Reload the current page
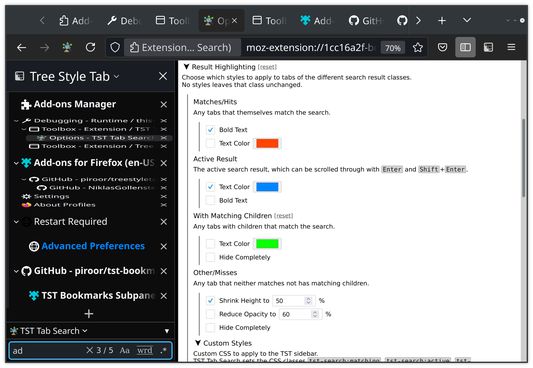The image size is (533, 368). coord(90,47)
